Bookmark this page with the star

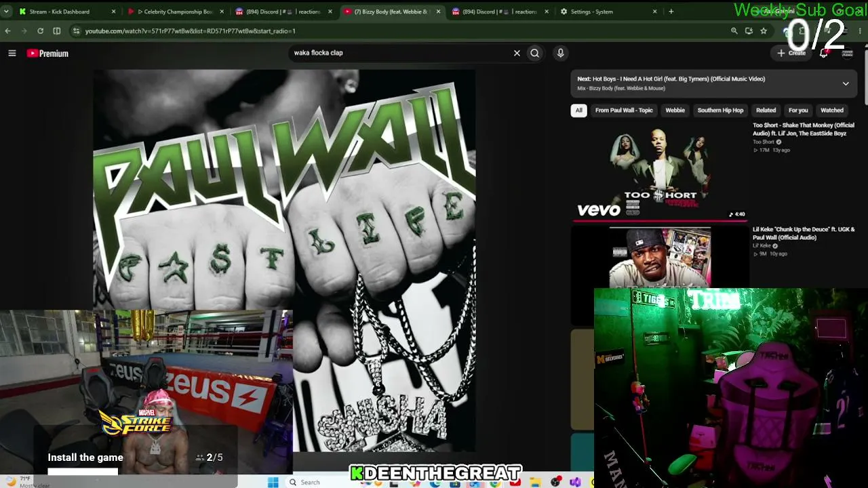pyautogui.click(x=764, y=30)
